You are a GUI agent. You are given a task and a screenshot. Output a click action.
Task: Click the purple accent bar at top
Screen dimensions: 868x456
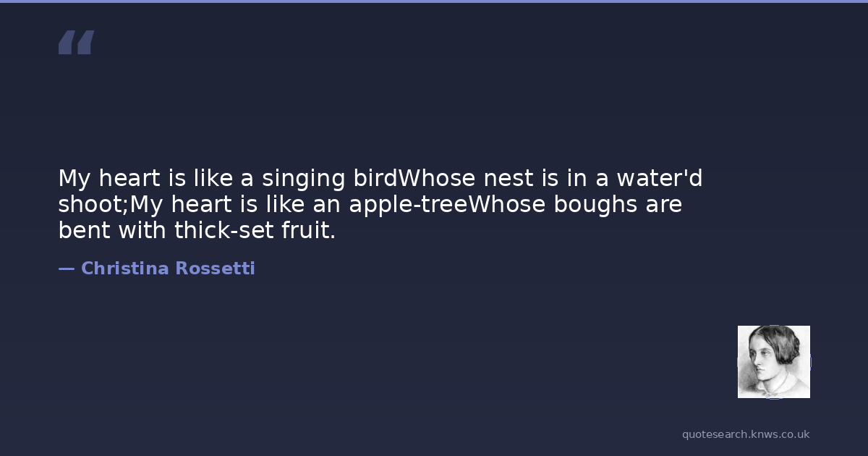click(434, 1)
